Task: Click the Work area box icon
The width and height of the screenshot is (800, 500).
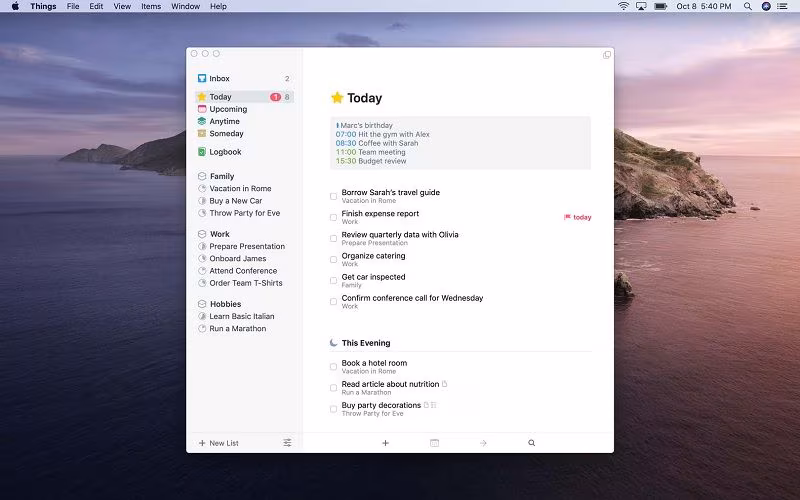Action: pyautogui.click(x=202, y=234)
